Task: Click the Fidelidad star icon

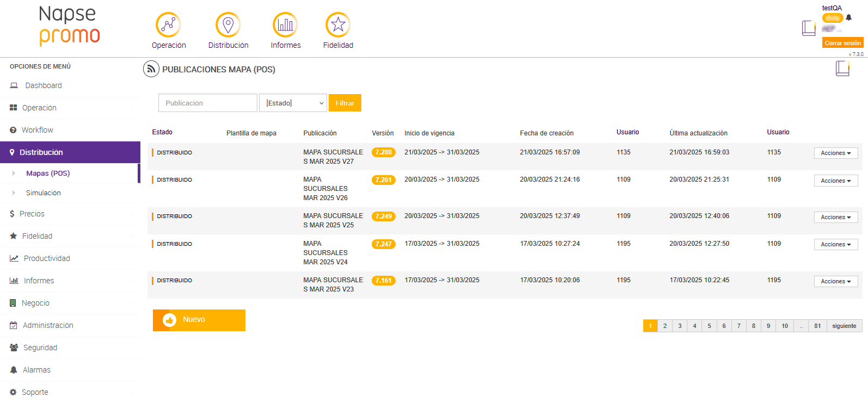Action: point(338,25)
